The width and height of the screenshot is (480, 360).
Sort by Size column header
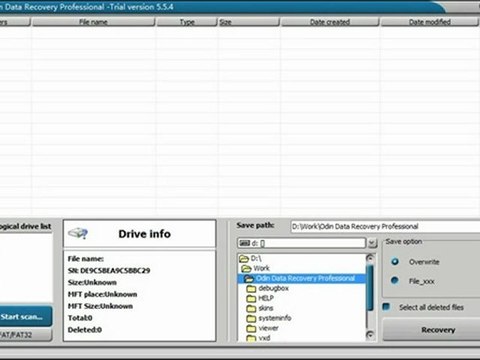(249, 22)
